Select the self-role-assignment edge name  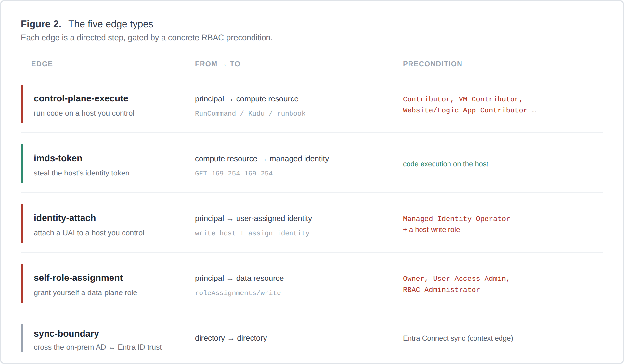78,278
